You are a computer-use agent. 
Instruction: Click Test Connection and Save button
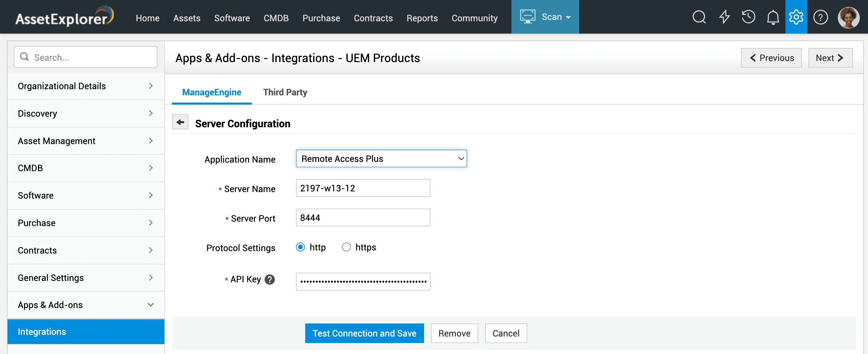point(364,333)
